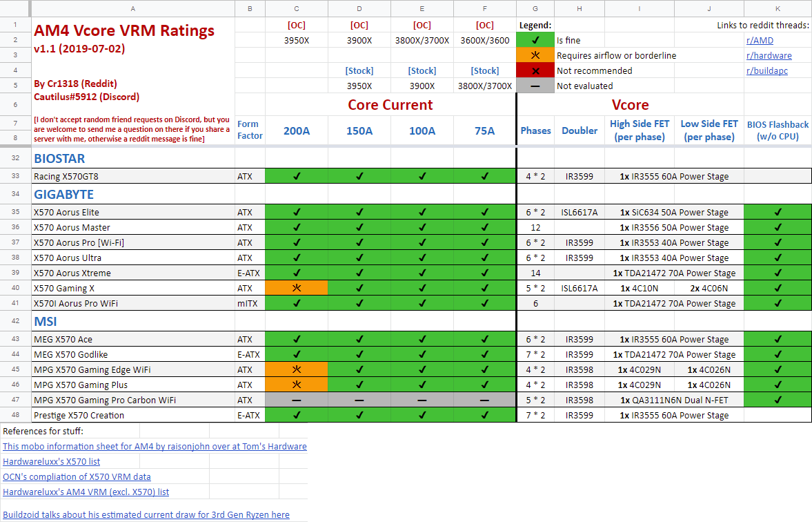Click BIOS Flashback checkmark for MPG X570 Gaming Plus

click(778, 385)
